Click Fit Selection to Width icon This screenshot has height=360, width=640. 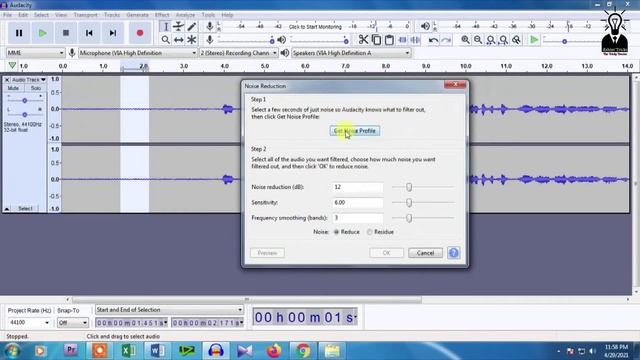click(x=491, y=40)
